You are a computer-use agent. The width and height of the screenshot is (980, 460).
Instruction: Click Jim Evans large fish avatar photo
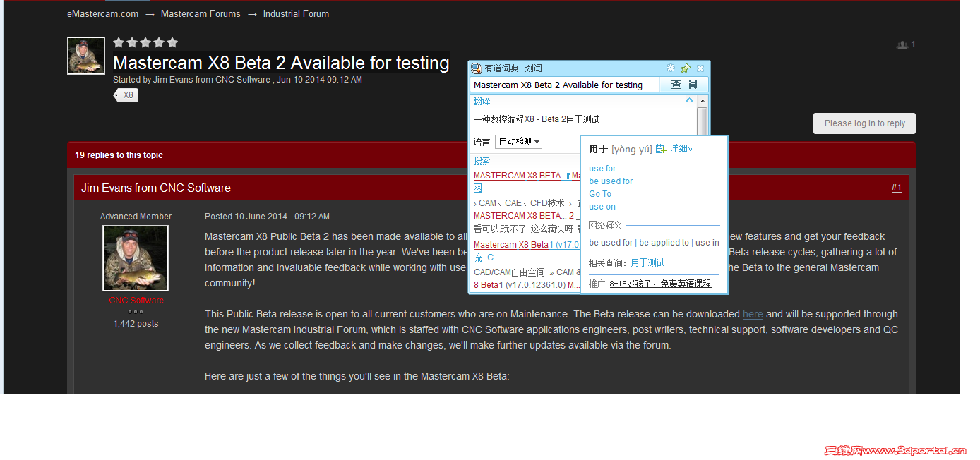136,258
